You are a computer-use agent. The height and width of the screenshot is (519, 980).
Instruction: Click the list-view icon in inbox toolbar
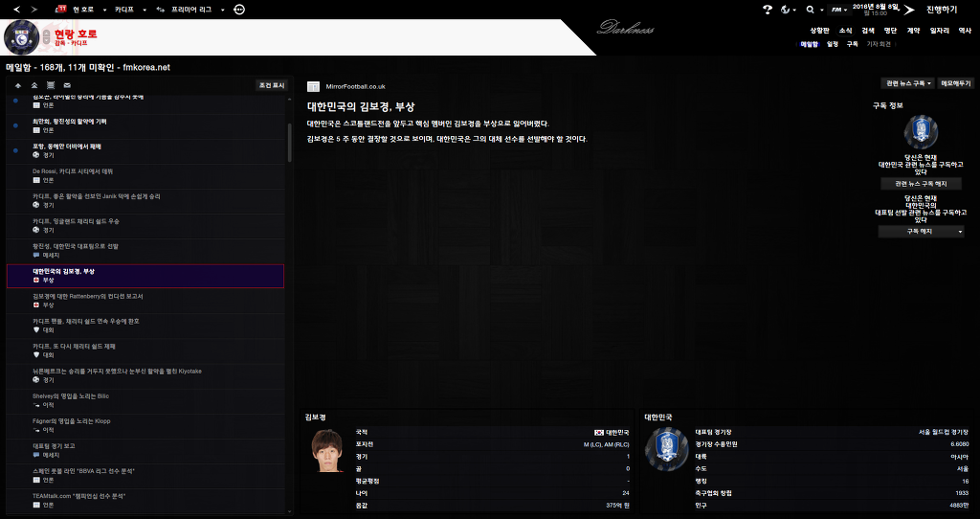tap(51, 85)
